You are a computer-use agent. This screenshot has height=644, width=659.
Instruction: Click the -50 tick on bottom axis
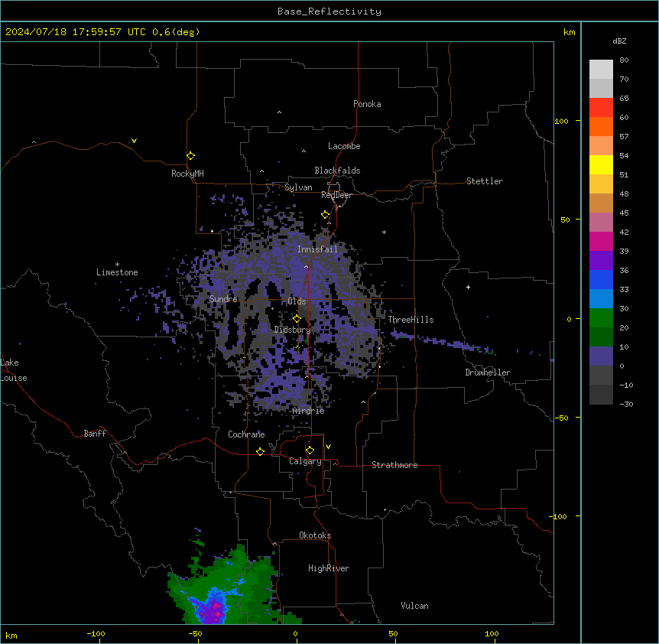[195, 633]
